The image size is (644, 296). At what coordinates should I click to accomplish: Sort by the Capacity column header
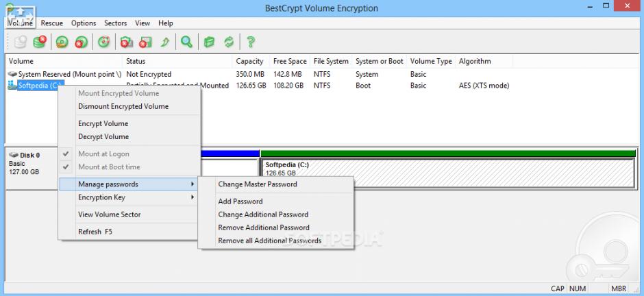tap(251, 61)
